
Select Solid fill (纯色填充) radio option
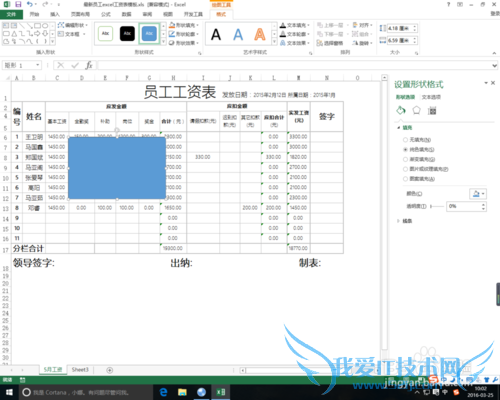(405, 150)
